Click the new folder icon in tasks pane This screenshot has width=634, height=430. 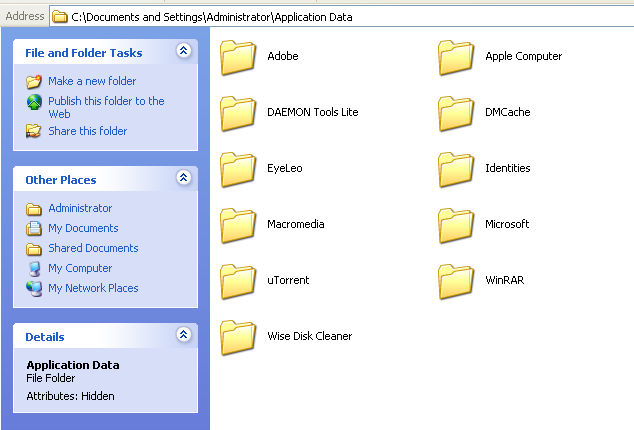34,81
